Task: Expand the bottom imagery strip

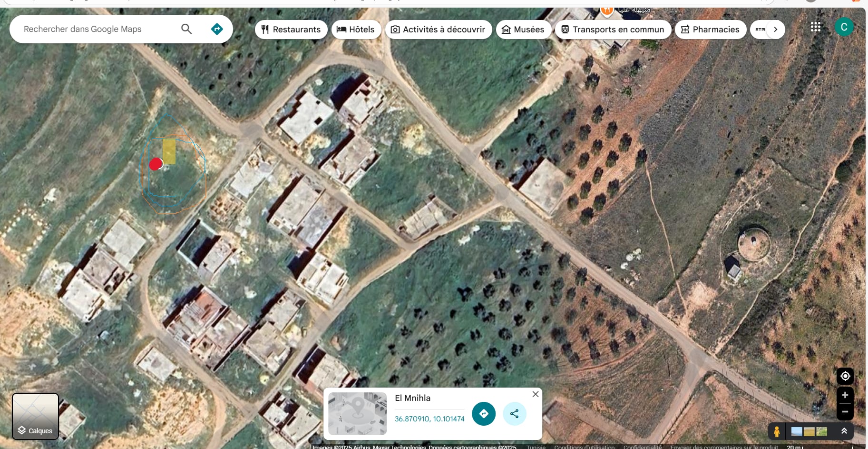Action: point(844,431)
